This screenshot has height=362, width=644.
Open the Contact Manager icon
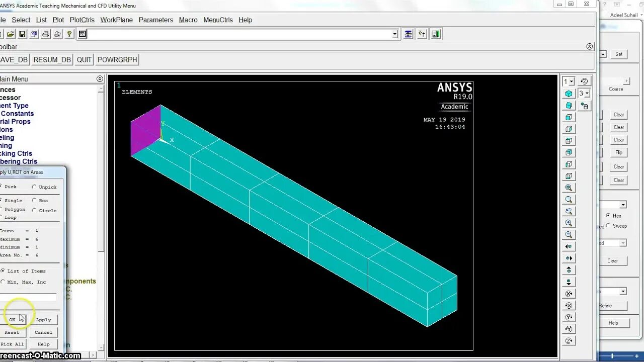(436, 34)
